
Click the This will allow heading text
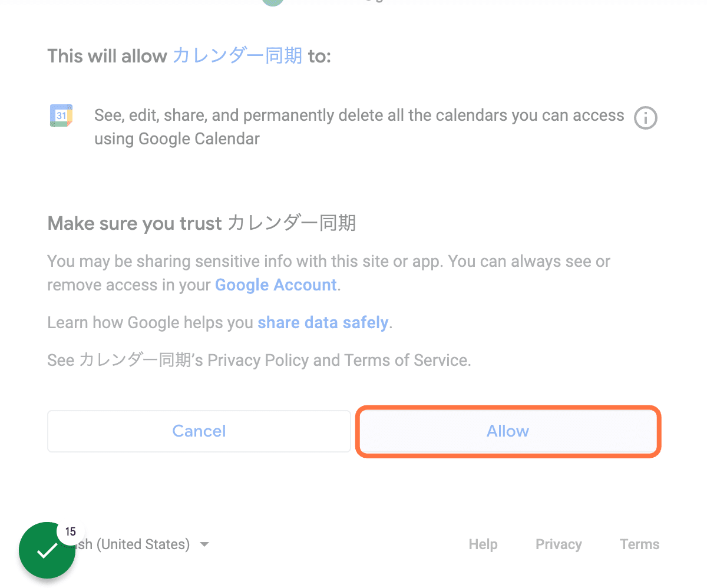(189, 57)
